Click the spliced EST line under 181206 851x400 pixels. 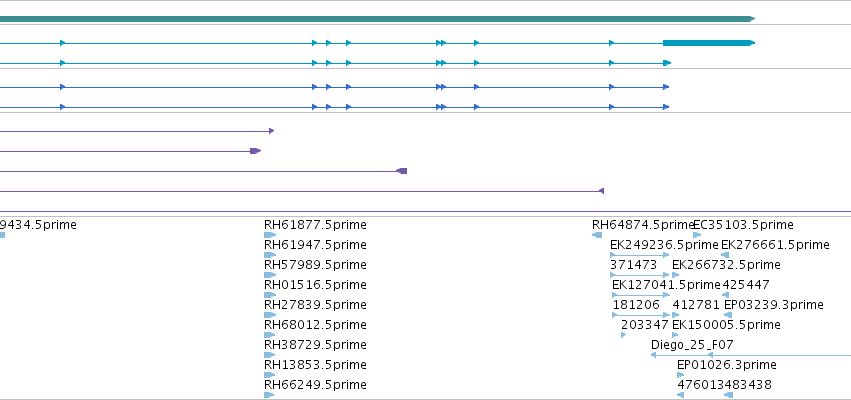pyautogui.click(x=642, y=315)
